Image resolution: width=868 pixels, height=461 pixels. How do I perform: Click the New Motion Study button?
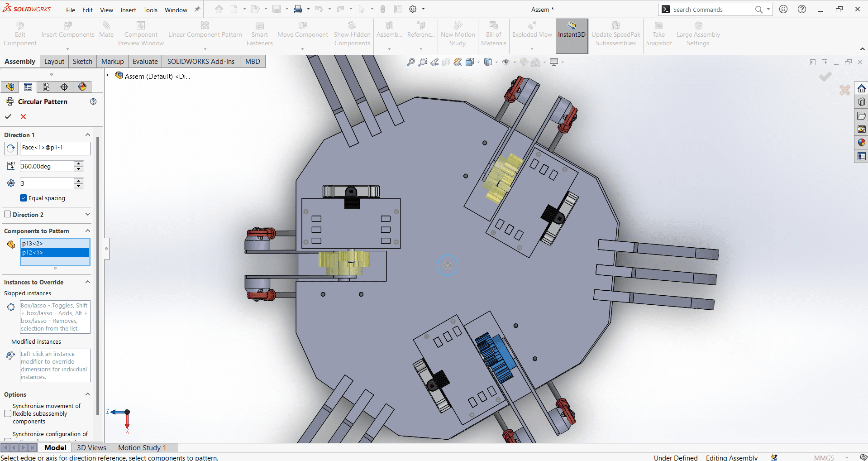tap(458, 34)
